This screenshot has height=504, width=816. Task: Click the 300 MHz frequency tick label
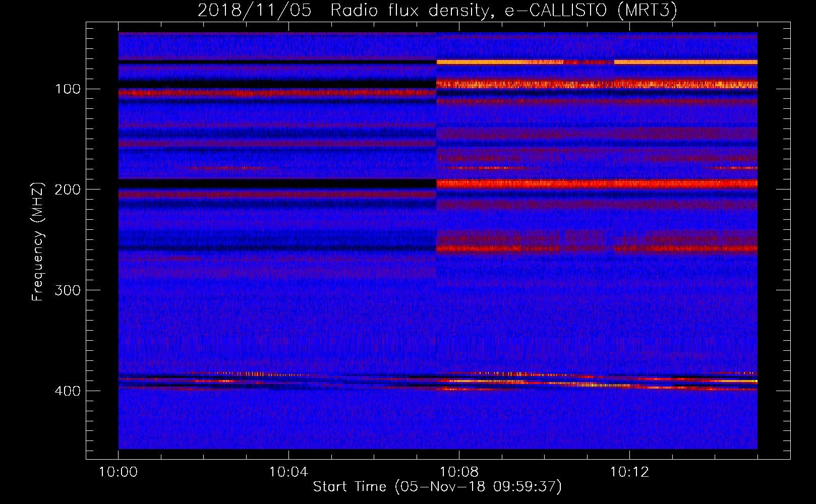68,290
